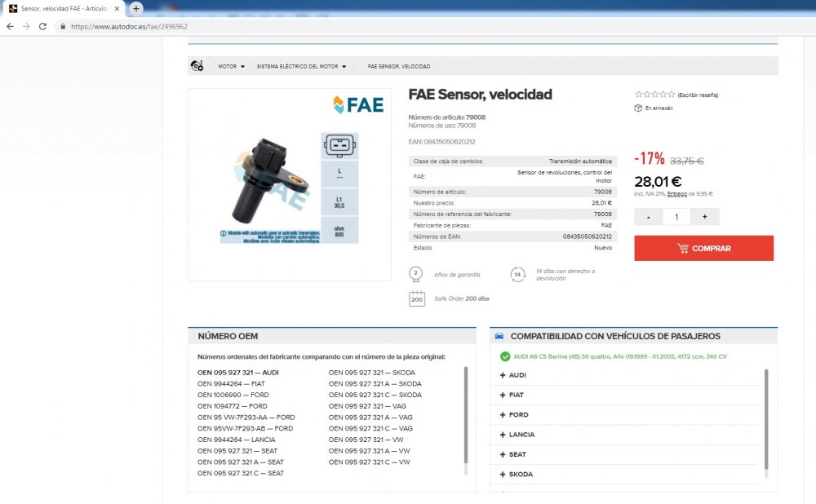The height and width of the screenshot is (504, 816).
Task: Select OEN 095 927 321 C — VAG
Action: pyautogui.click(x=370, y=429)
